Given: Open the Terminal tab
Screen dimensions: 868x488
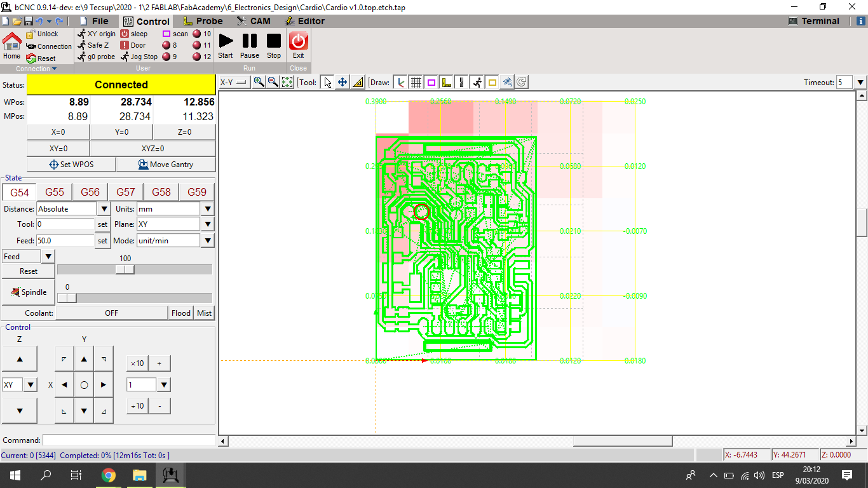Looking at the screenshot, I should (814, 21).
